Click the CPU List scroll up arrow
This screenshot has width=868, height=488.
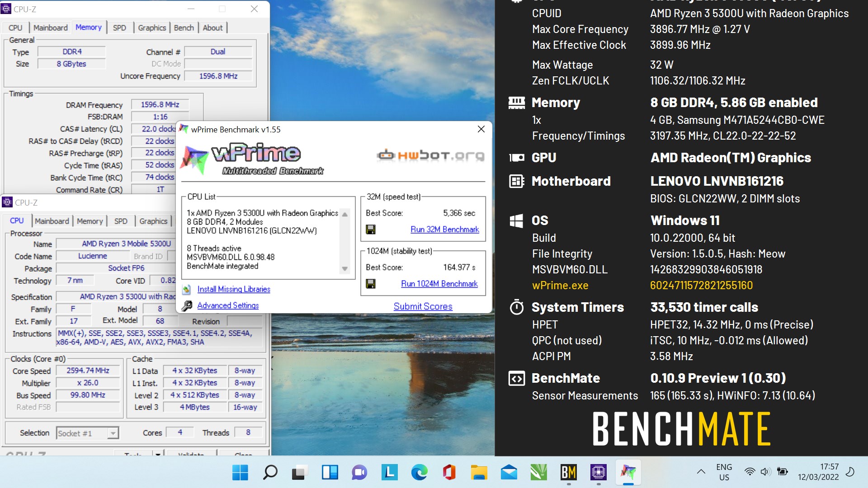[345, 214]
